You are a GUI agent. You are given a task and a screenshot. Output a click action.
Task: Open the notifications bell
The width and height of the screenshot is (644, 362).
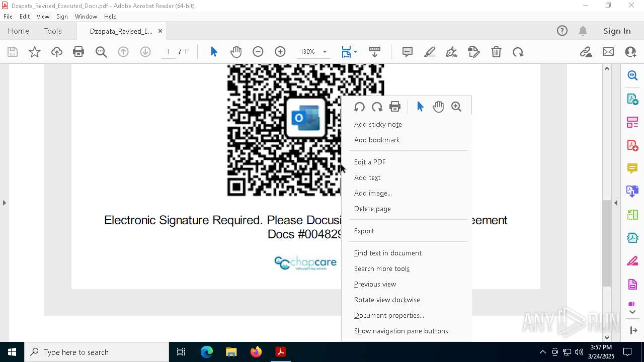tap(583, 31)
